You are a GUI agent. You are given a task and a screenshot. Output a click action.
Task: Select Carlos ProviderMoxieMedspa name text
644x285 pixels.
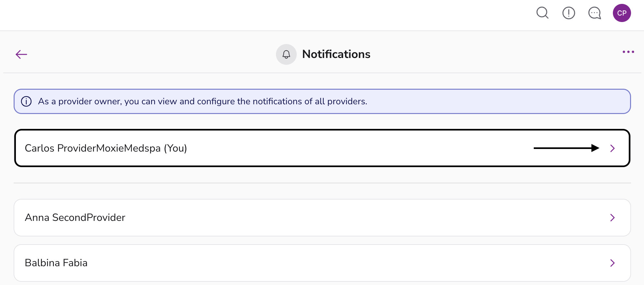93,148
